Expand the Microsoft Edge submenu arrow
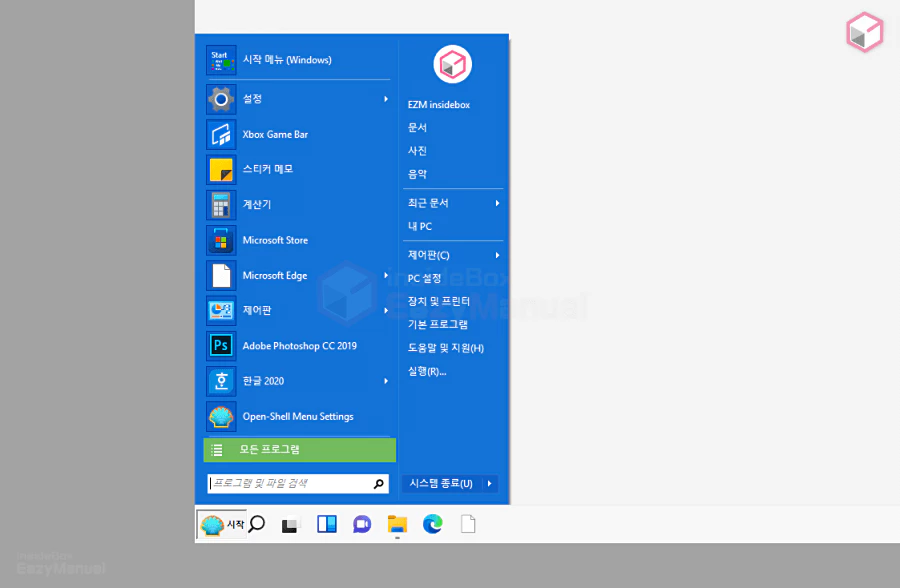Screen dimensions: 900x588 click(386, 276)
